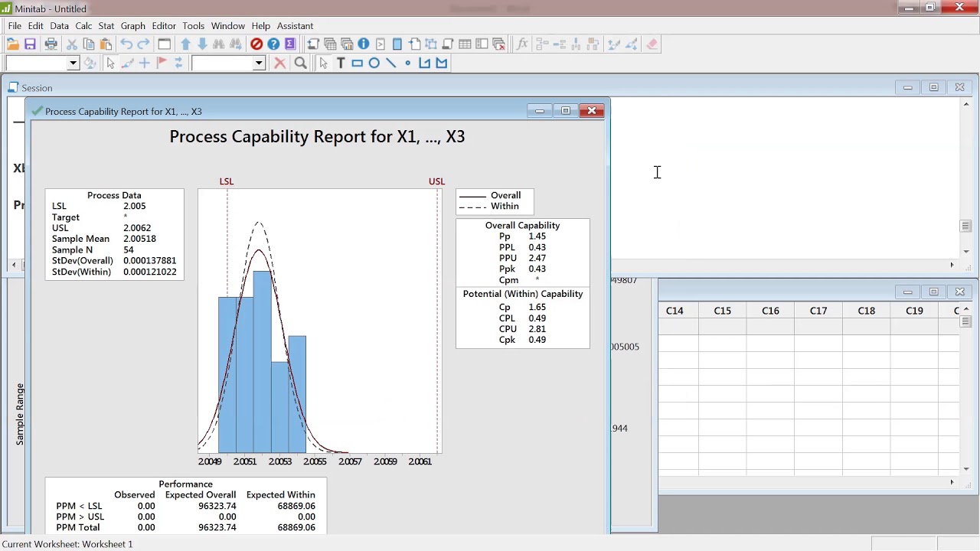
Task: Open second toolbar combo box dropdown
Action: coord(259,64)
